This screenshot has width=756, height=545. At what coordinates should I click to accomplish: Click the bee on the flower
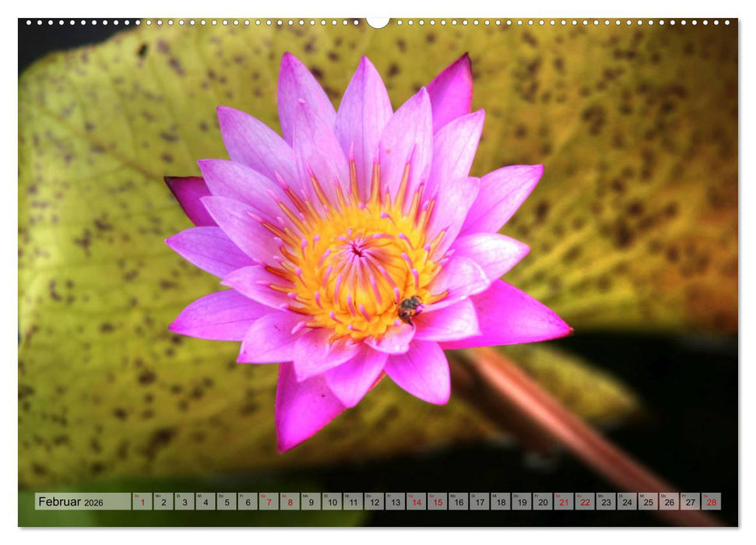pos(410,308)
